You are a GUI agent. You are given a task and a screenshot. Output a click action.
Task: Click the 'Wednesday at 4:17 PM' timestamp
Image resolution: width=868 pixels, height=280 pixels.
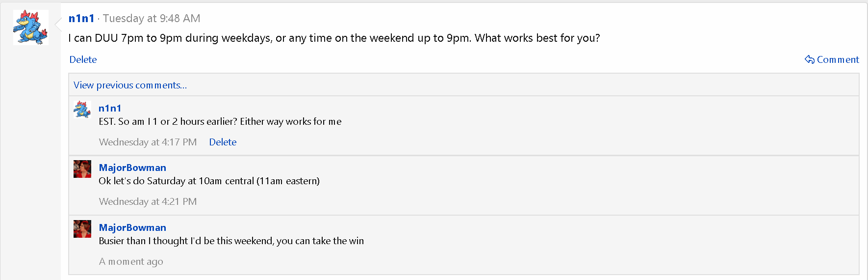click(148, 142)
